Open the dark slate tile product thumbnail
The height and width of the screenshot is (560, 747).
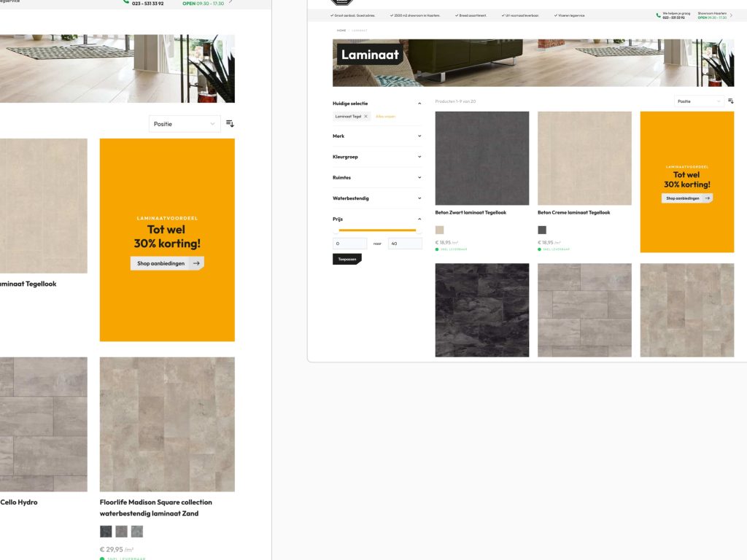(481, 310)
